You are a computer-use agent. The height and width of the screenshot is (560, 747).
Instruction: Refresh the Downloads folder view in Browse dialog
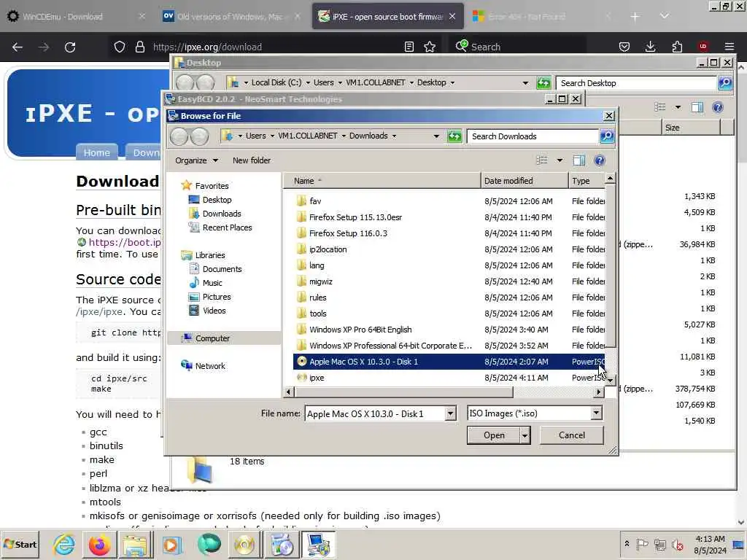(454, 136)
